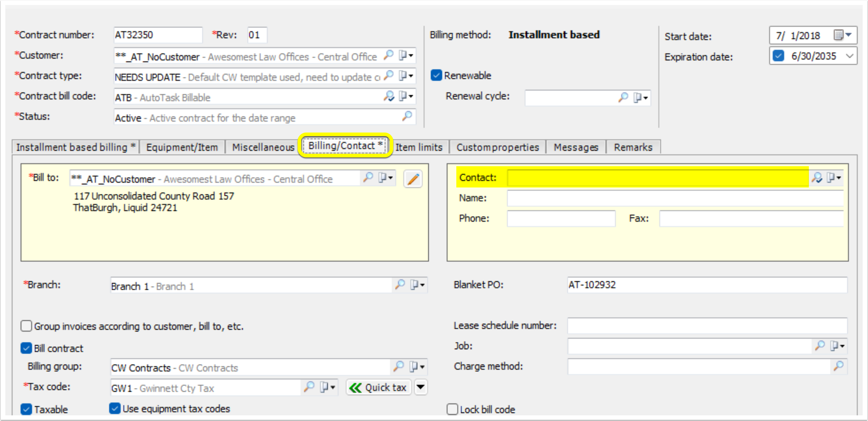
Task: Switch to Item limits tab
Action: pyautogui.click(x=419, y=147)
